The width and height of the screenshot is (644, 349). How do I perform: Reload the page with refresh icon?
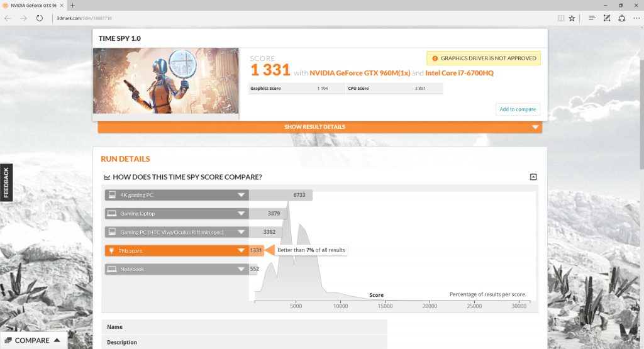point(40,18)
